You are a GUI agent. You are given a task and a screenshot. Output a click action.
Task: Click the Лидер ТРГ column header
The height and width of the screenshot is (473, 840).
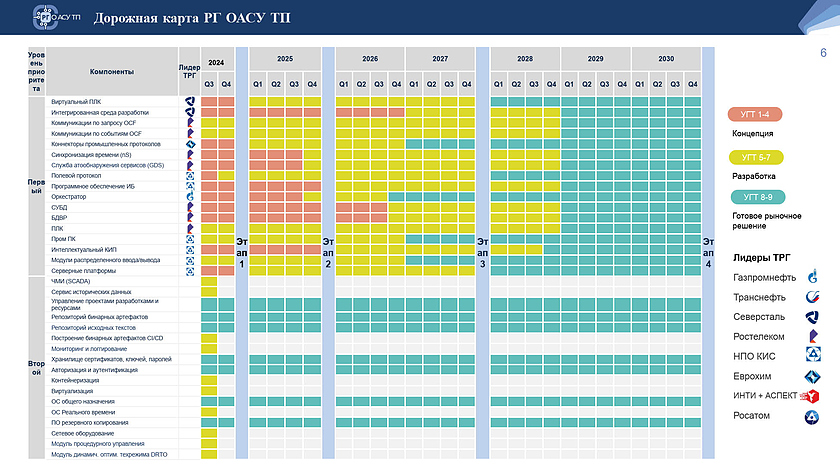click(190, 72)
